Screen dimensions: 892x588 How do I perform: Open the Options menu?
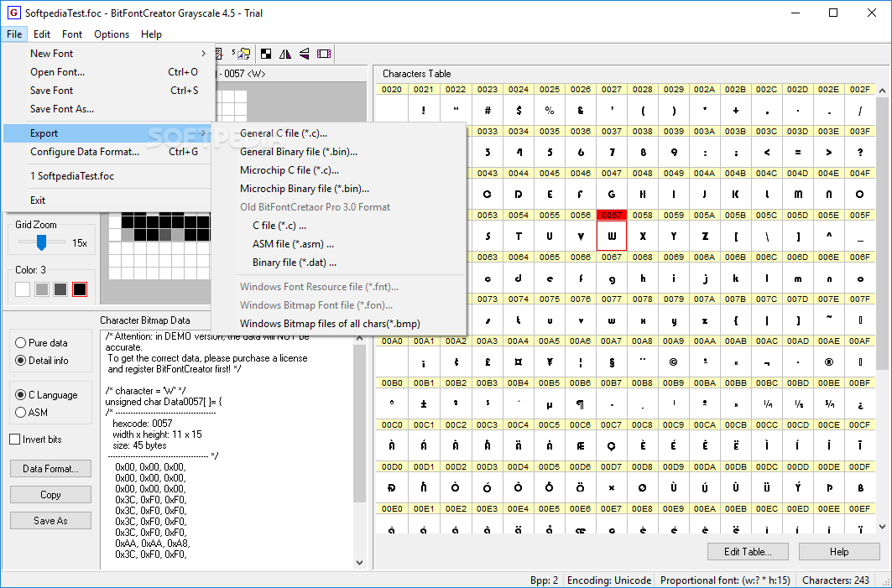112,34
